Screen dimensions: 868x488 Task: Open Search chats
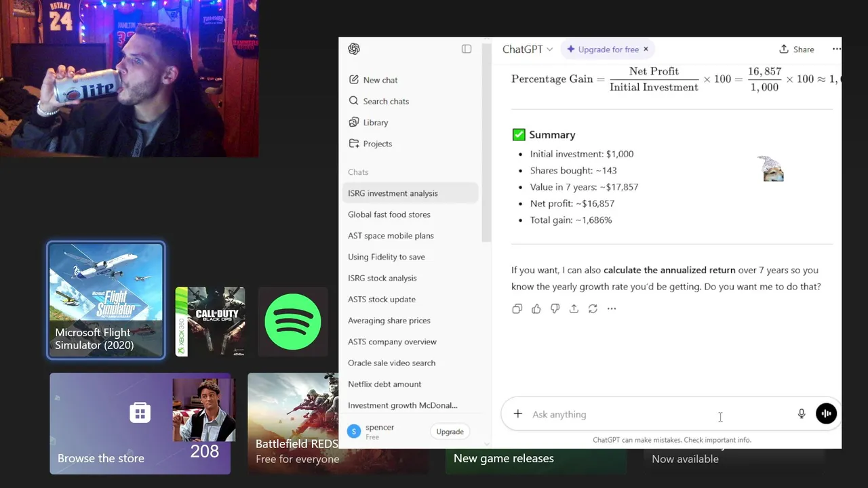[378, 101]
